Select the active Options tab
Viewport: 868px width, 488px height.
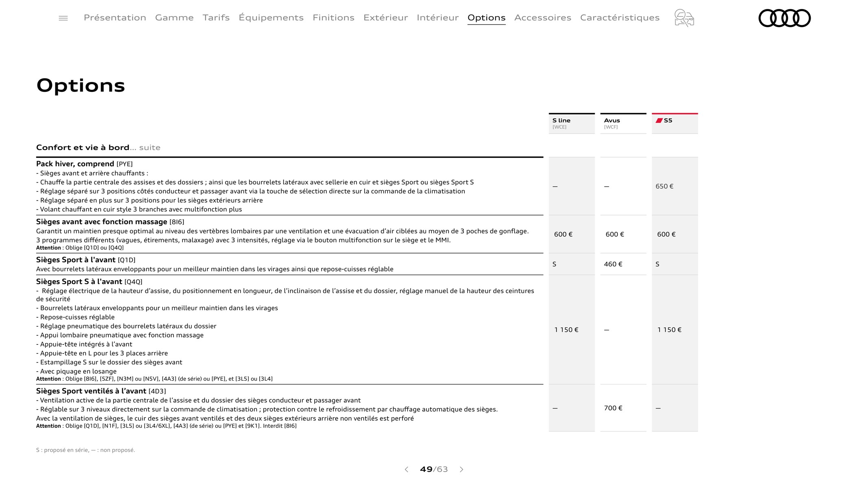486,17
